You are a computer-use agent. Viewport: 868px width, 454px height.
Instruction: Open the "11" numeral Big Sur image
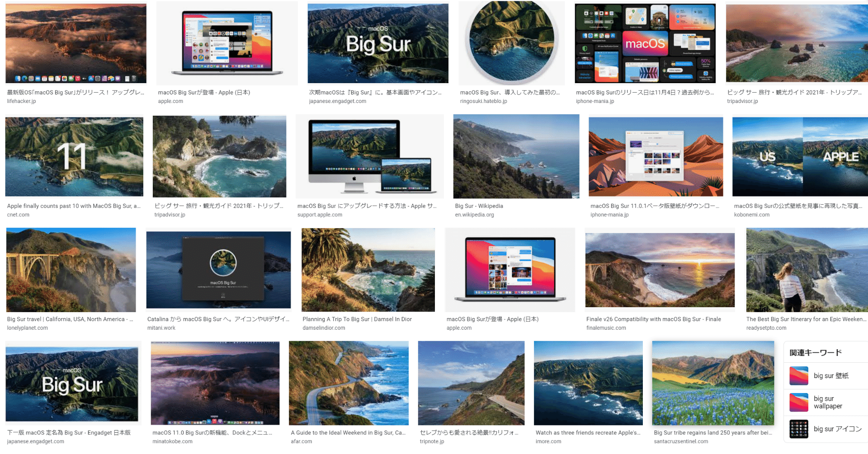click(74, 156)
